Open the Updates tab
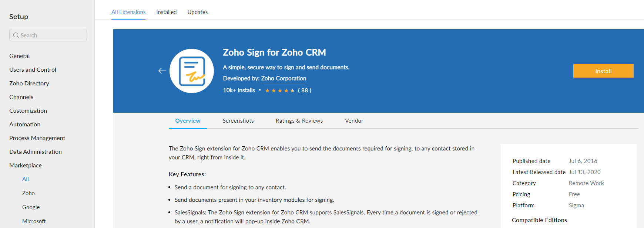Viewport: 644px width, 228px height. pos(197,12)
